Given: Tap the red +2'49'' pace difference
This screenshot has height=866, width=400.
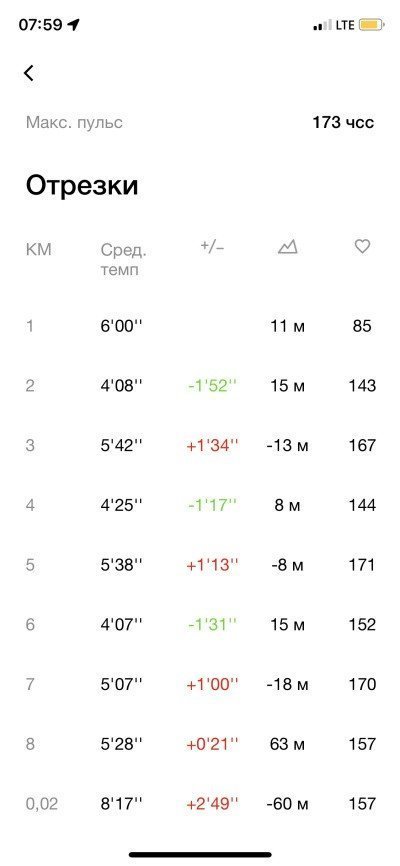Looking at the screenshot, I should (212, 803).
